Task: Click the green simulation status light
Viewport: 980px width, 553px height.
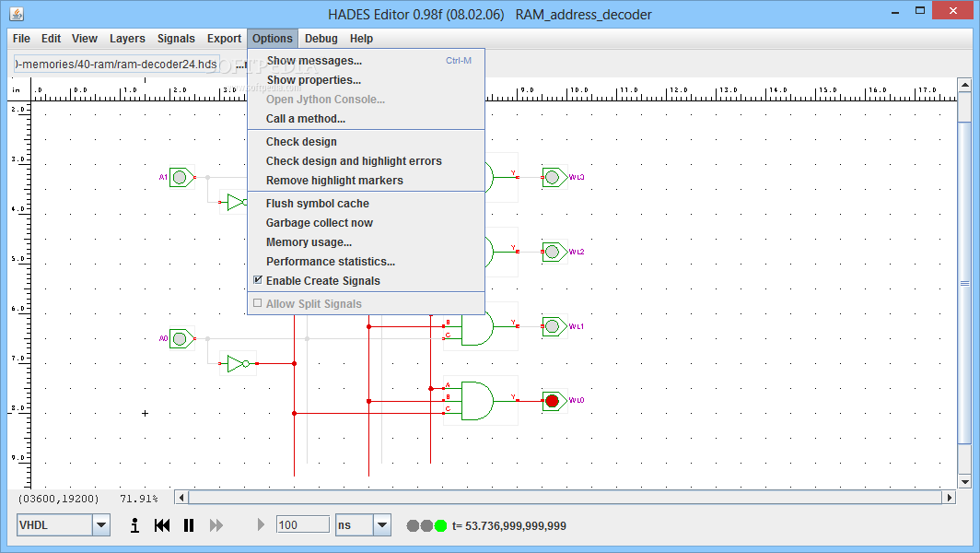Action: (x=440, y=525)
